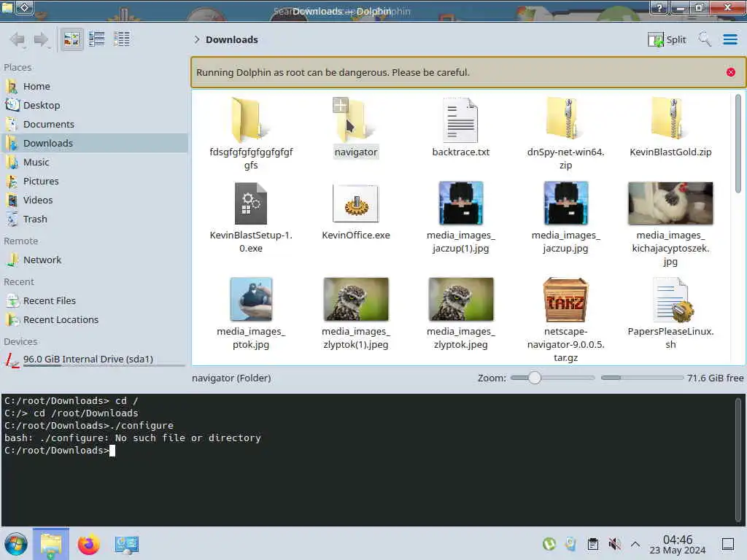
Task: Expand hidden system tray icons
Action: [635, 543]
